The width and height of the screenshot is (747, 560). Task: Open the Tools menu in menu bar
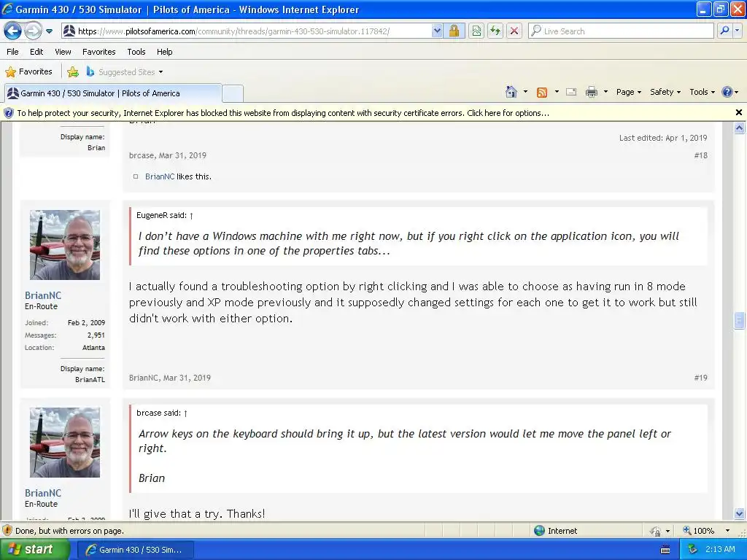(136, 52)
